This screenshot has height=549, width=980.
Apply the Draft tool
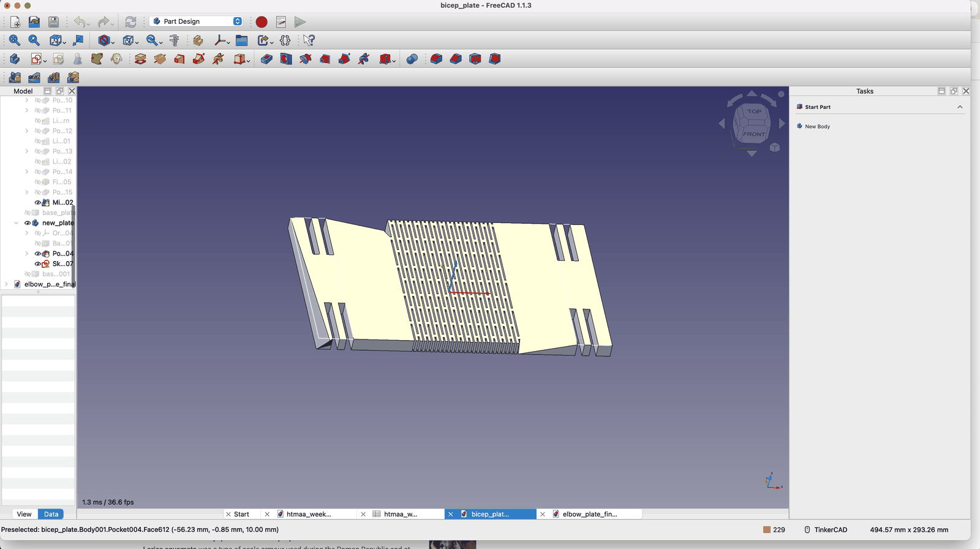click(475, 59)
